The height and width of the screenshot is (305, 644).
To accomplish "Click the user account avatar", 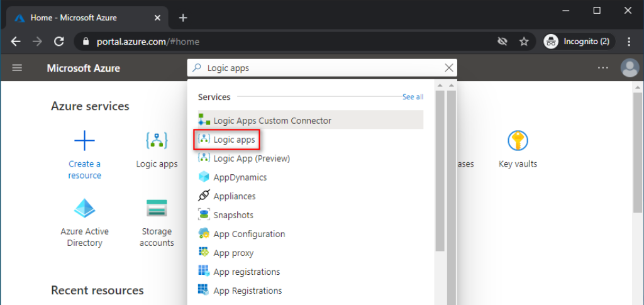I will tap(629, 68).
